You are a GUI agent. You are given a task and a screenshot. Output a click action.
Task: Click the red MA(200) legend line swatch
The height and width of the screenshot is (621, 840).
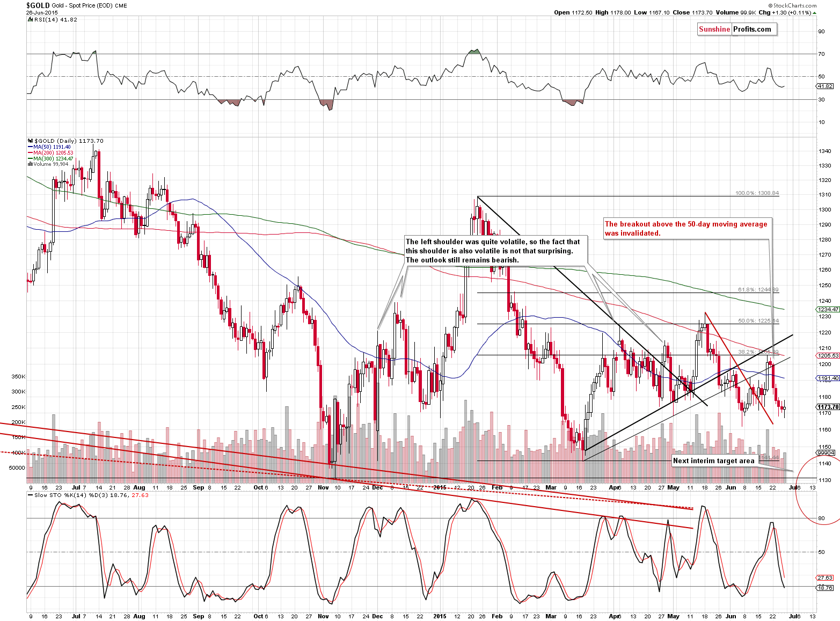(30, 153)
